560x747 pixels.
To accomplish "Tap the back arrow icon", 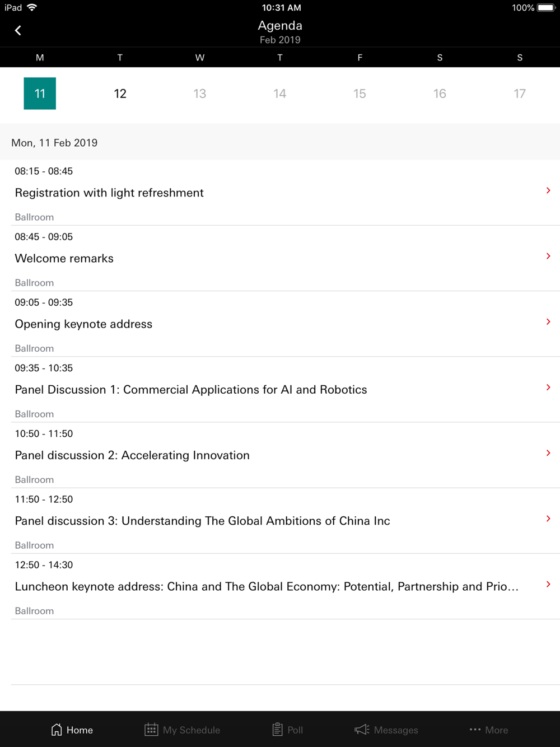I will click(x=18, y=30).
